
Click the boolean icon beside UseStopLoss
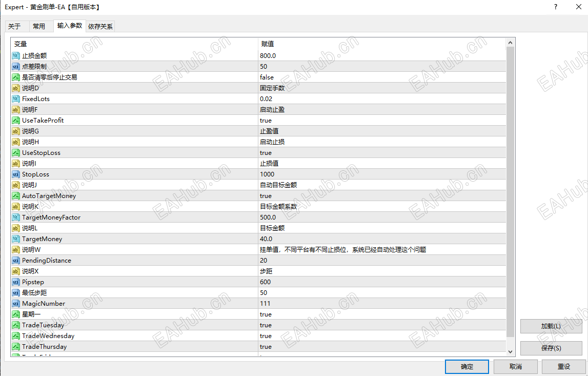click(16, 153)
